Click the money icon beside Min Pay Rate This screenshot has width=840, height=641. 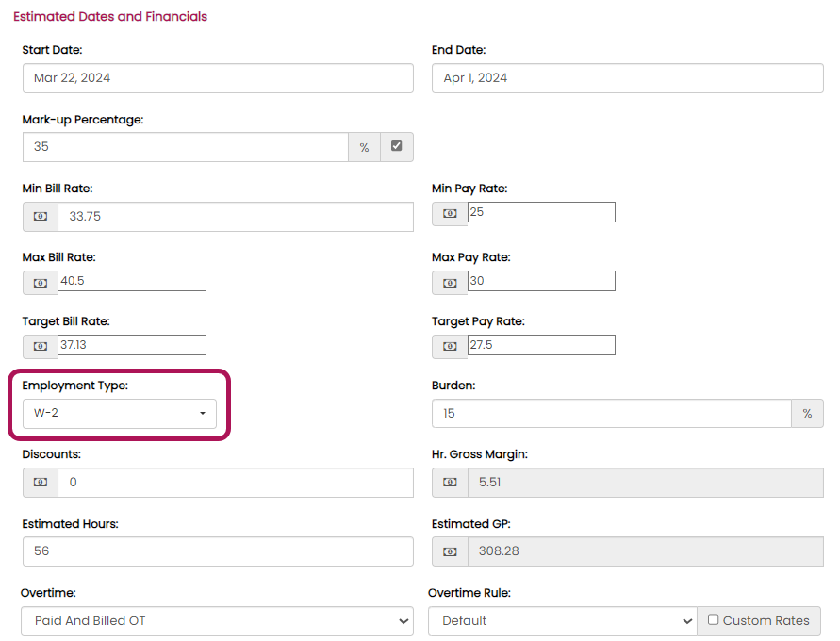[x=450, y=213]
